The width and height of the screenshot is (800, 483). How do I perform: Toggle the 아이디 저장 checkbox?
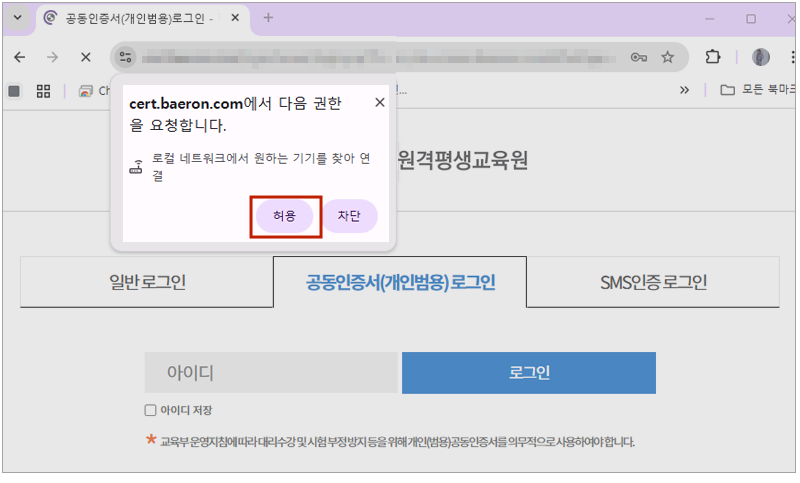coord(151,410)
